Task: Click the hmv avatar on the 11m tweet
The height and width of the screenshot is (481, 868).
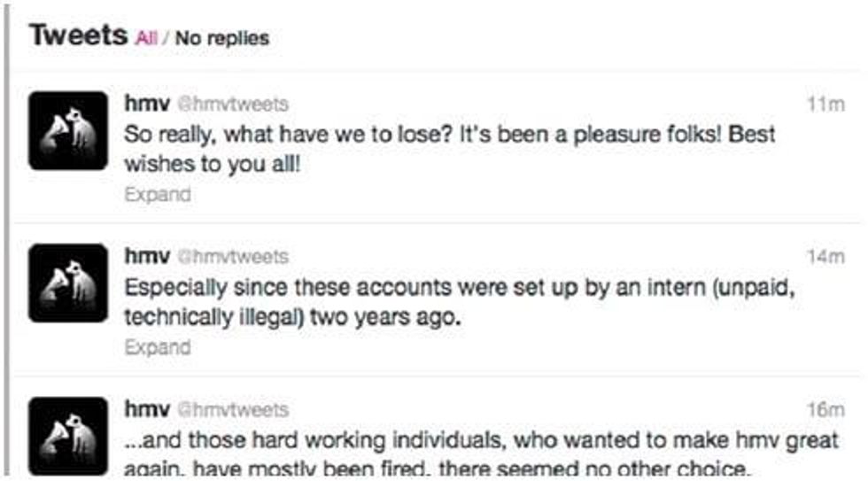Action: click(x=67, y=129)
